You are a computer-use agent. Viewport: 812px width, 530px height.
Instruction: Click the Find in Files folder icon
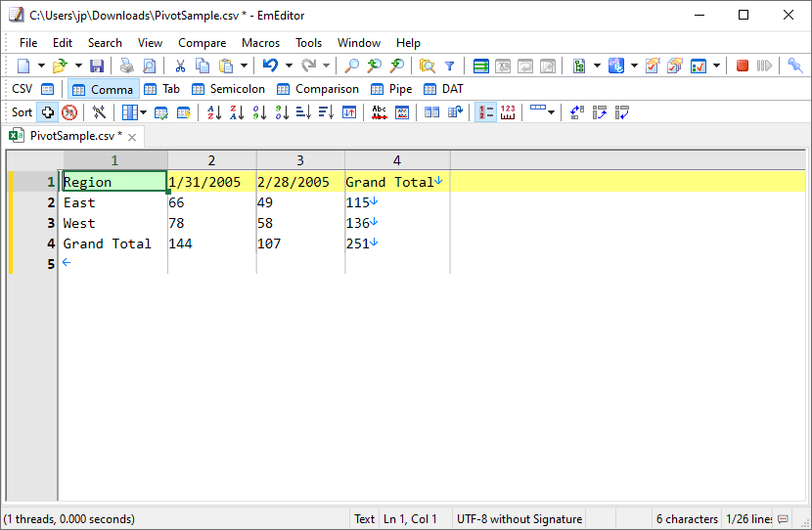[x=428, y=66]
